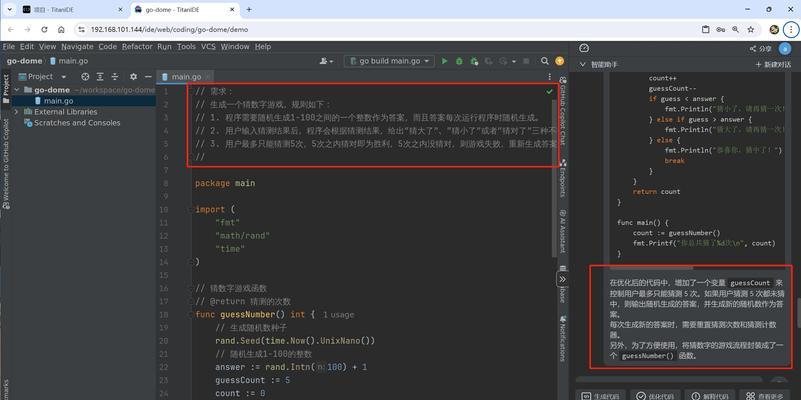801x400 pixels.
Task: Start a new conversation with 新建对话
Action: (x=773, y=65)
